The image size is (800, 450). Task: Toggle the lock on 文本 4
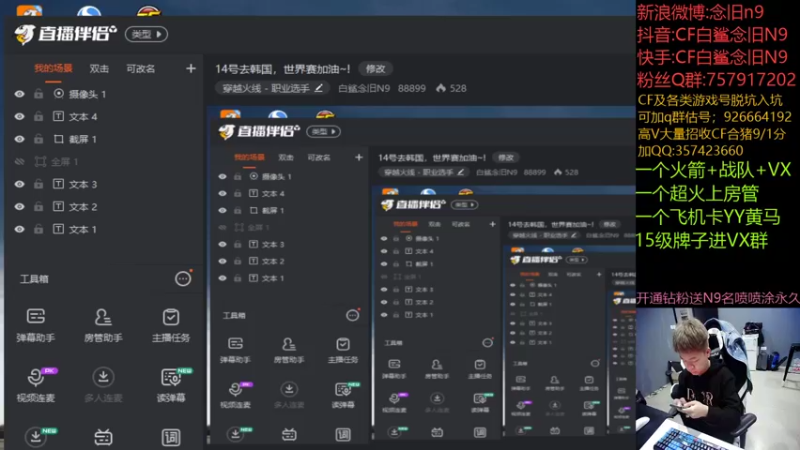[x=38, y=116]
